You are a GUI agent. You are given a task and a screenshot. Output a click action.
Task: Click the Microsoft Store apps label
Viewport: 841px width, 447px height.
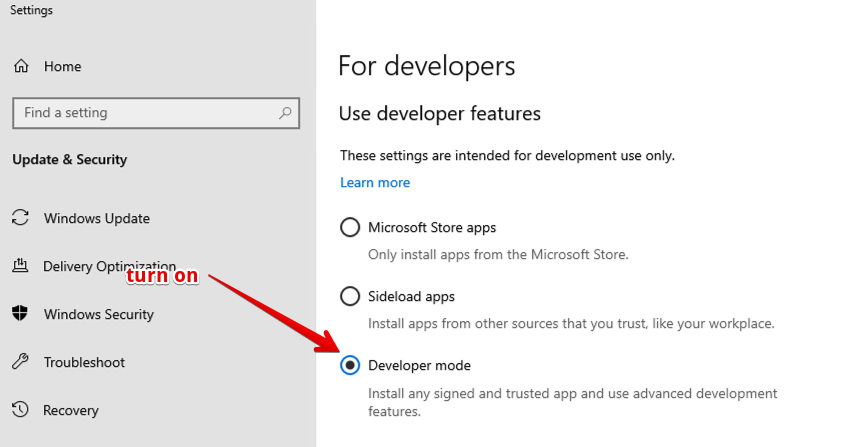(432, 228)
